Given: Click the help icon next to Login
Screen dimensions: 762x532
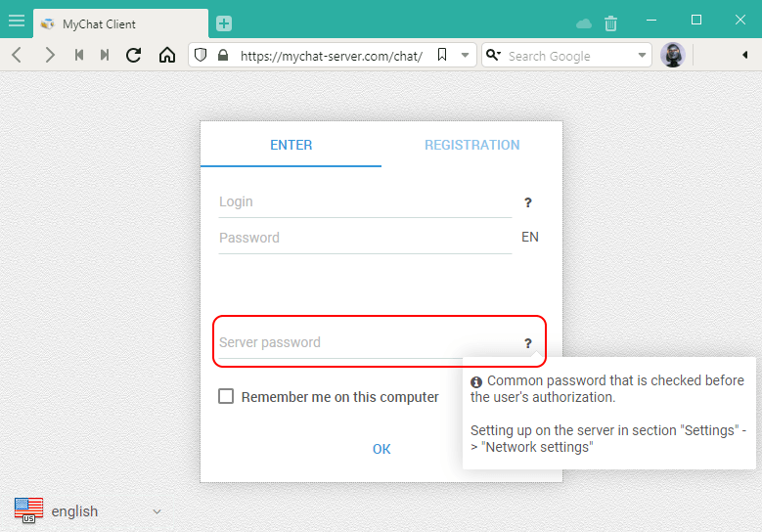Looking at the screenshot, I should [528, 202].
